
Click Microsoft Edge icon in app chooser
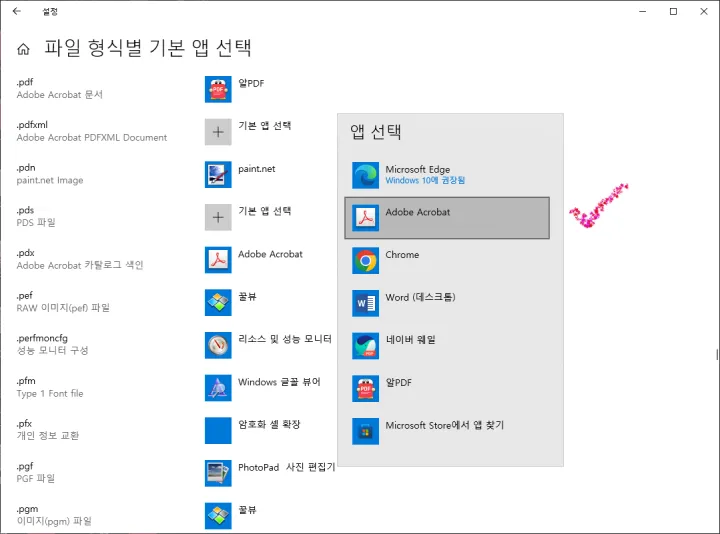366,175
